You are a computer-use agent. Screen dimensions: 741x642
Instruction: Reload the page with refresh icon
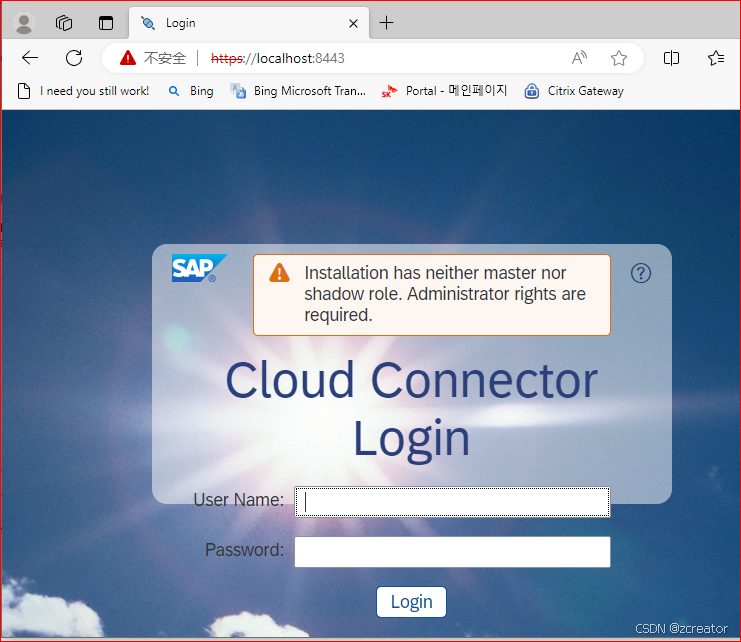(74, 58)
